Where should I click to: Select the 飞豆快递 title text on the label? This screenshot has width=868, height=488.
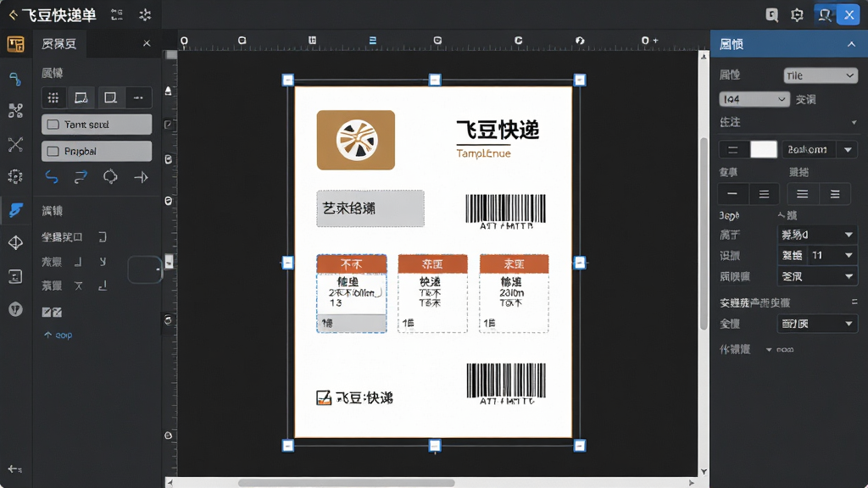pyautogui.click(x=498, y=130)
